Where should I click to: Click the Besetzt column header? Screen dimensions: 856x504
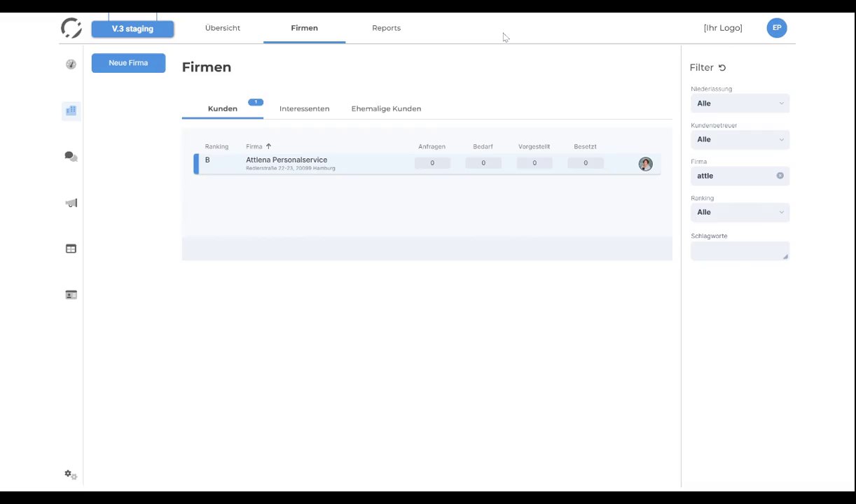(585, 147)
